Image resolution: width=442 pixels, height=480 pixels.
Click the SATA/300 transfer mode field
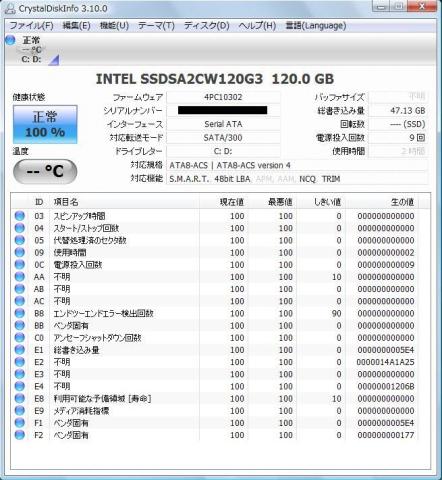coord(223,138)
